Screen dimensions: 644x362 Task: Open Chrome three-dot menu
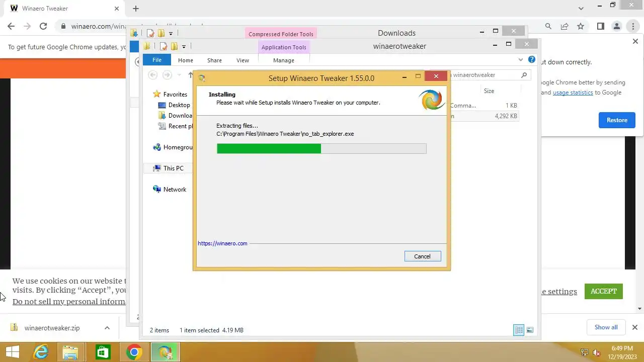point(633,26)
